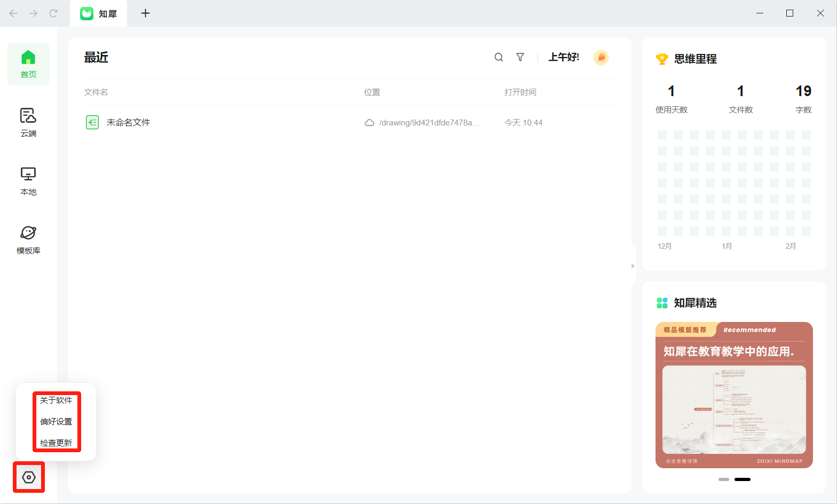Open the 模板库 template library
This screenshot has width=837, height=504.
(28, 240)
